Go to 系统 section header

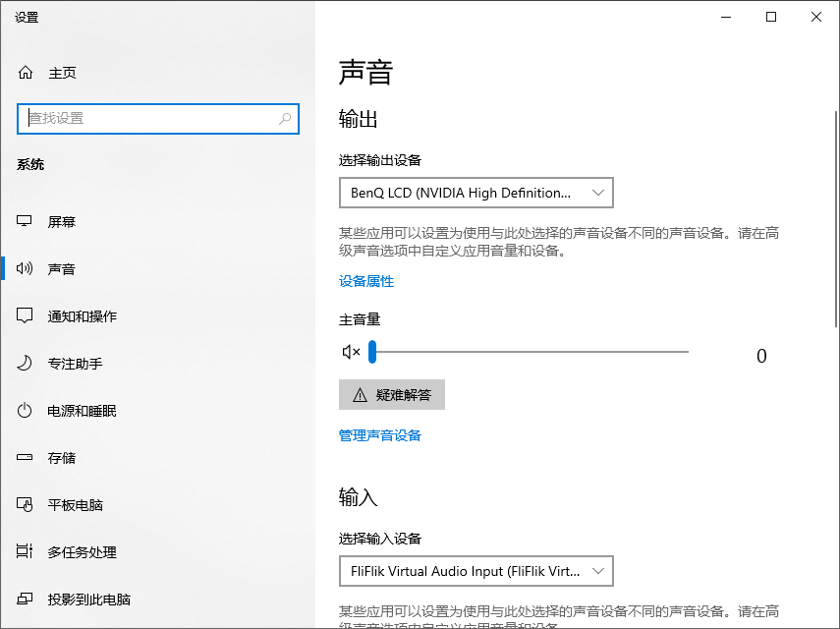pyautogui.click(x=31, y=164)
